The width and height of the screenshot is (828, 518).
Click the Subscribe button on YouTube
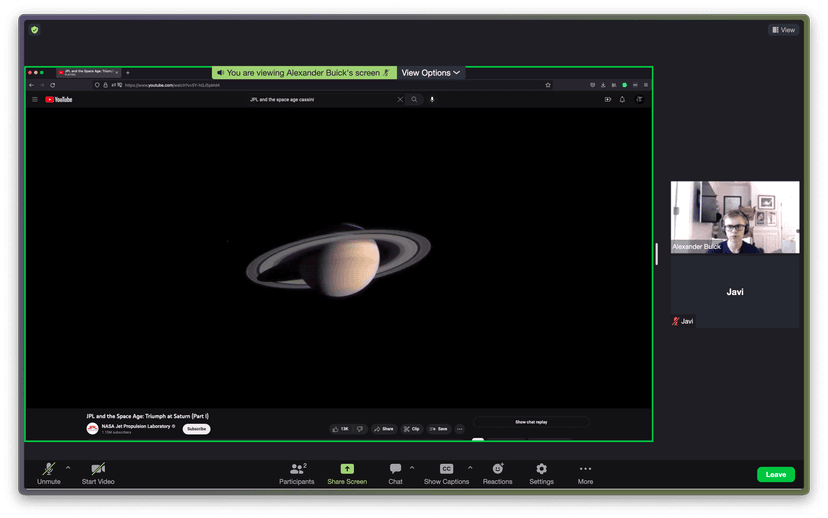point(196,429)
